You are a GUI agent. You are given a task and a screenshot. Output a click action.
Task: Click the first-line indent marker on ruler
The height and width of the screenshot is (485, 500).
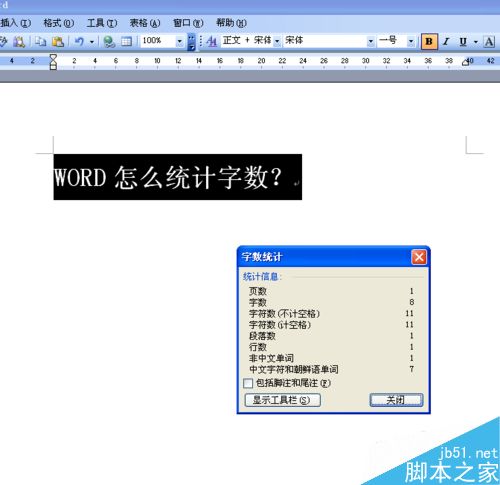click(53, 57)
